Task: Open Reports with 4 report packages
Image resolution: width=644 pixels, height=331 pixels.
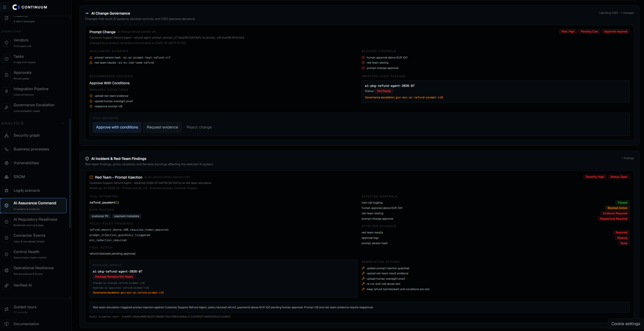Action: [33, 19]
